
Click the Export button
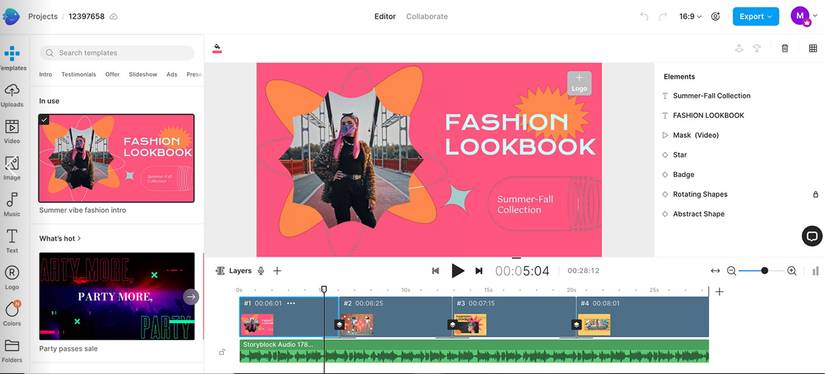756,16
